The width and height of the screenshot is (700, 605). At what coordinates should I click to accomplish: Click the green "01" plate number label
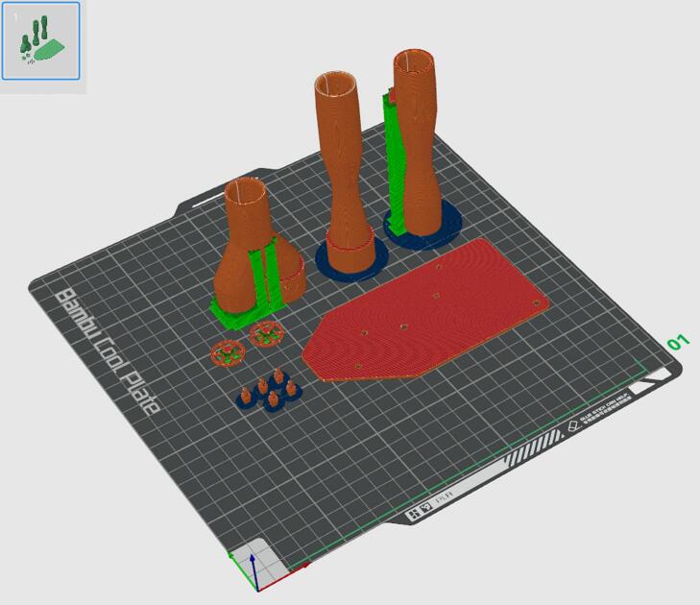pos(679,342)
